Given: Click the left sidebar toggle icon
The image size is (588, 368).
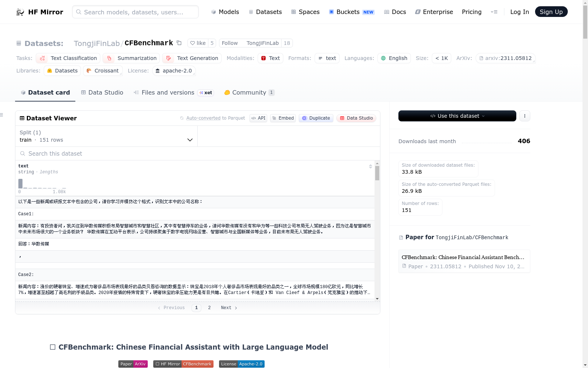Looking at the screenshot, I should pos(1,115).
